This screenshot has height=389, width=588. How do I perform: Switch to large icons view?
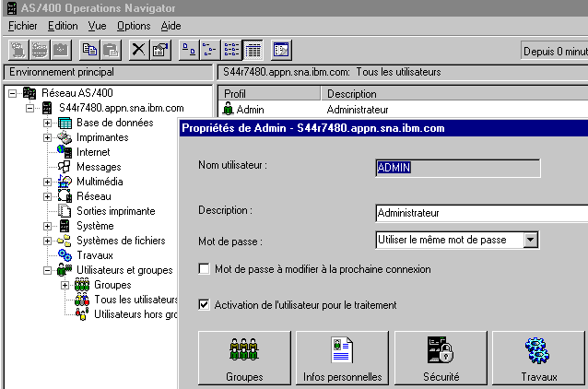tap(189, 50)
